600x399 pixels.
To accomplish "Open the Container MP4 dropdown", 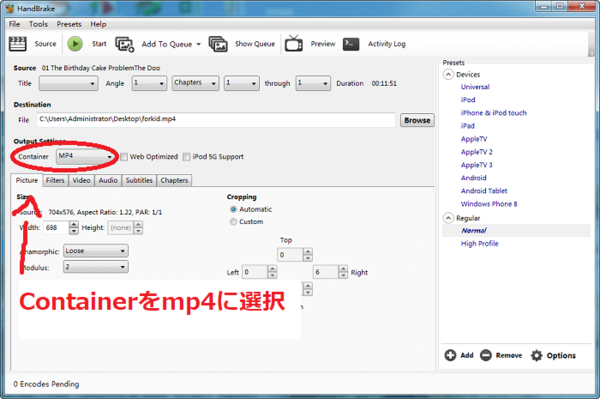I will coord(86,157).
